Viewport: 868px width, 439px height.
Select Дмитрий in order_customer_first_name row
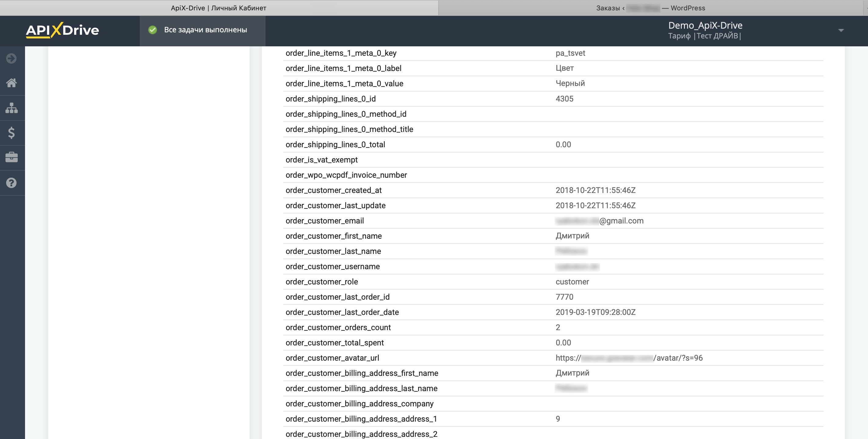pos(572,236)
